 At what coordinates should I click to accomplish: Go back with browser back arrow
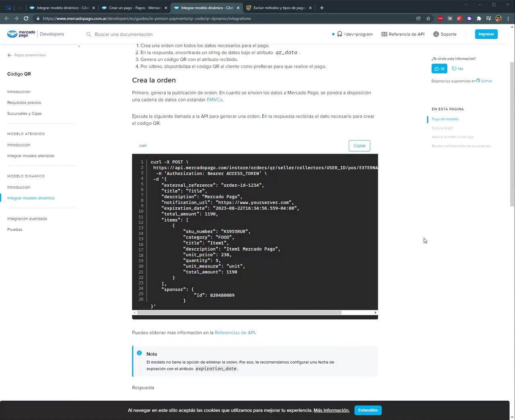pos(6,19)
